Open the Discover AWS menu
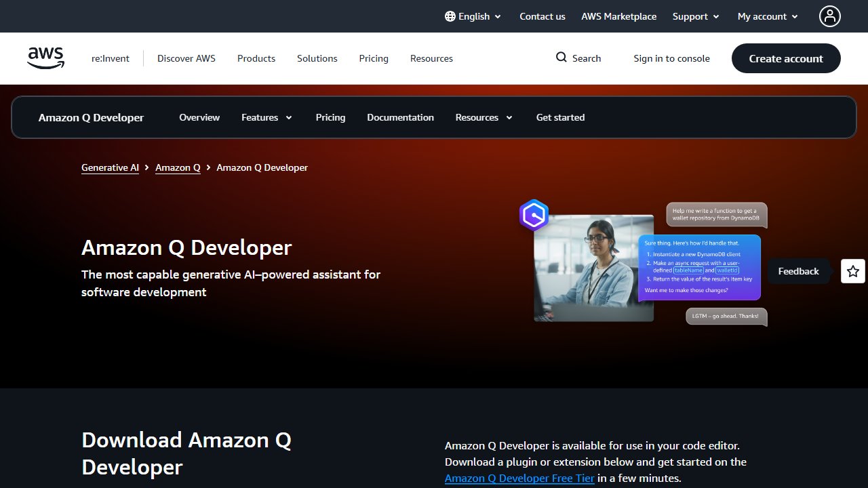The image size is (868, 488). coord(186,58)
